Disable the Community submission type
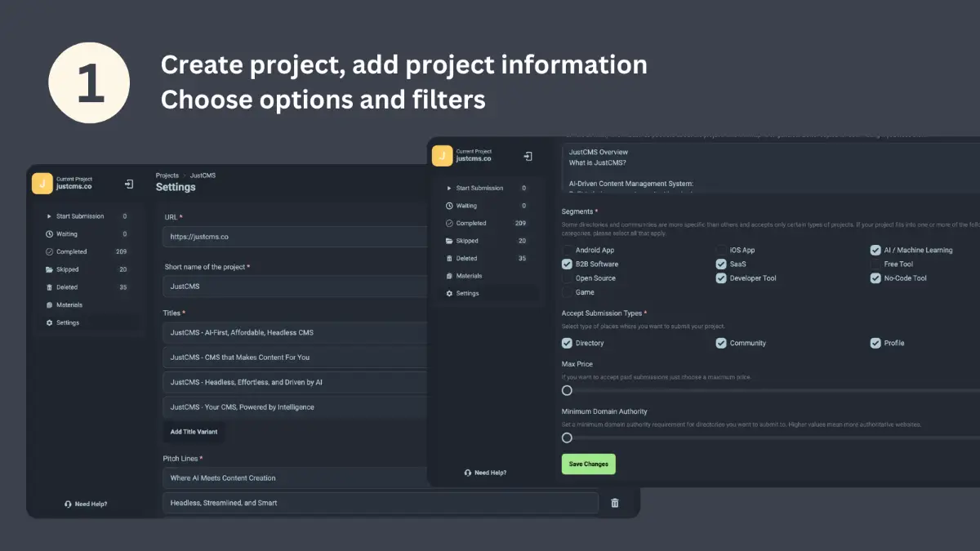The height and width of the screenshot is (551, 980). point(719,343)
